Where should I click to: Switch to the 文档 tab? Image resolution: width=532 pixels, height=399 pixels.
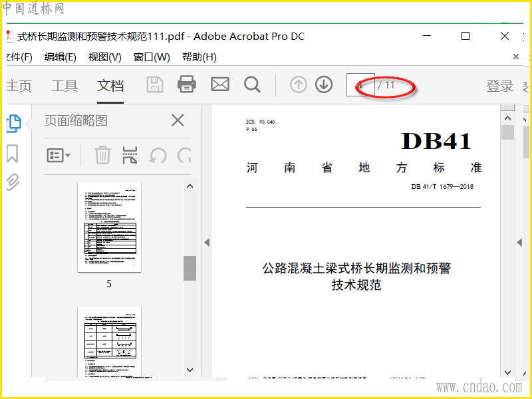[110, 86]
